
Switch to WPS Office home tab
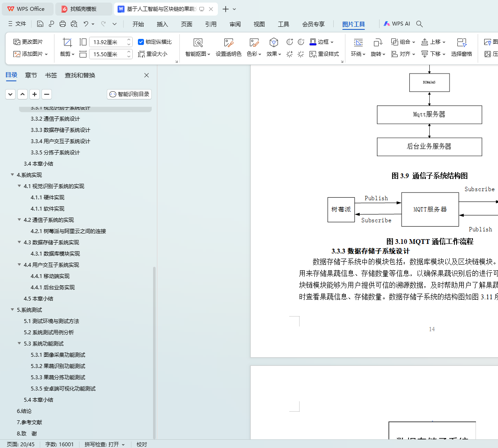(27, 9)
